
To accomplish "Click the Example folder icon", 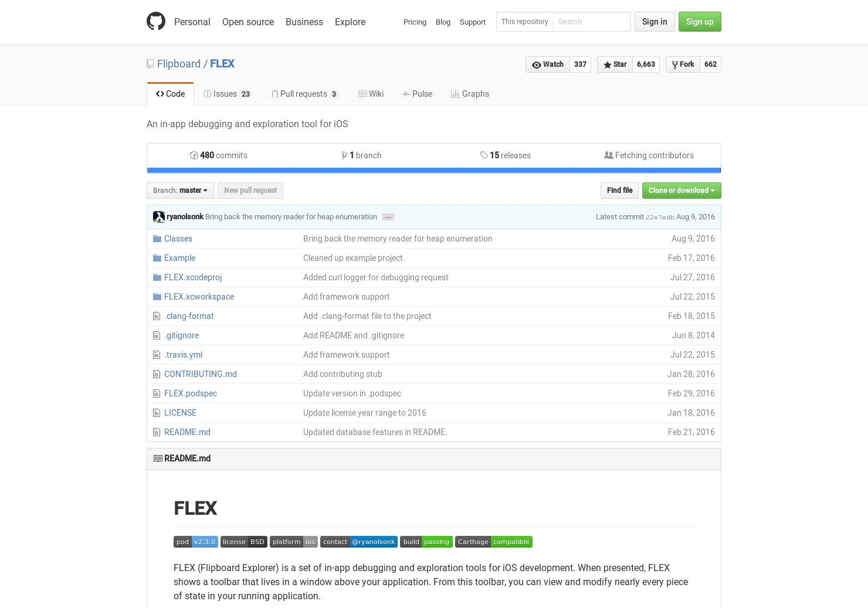I will tap(157, 258).
